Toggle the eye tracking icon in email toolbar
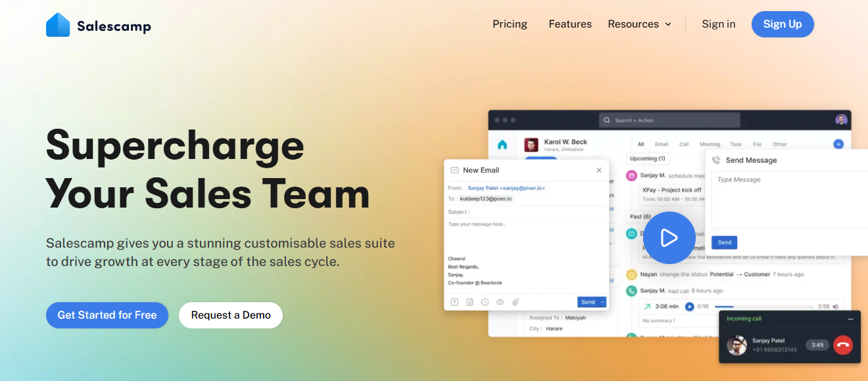868x381 pixels. [500, 302]
